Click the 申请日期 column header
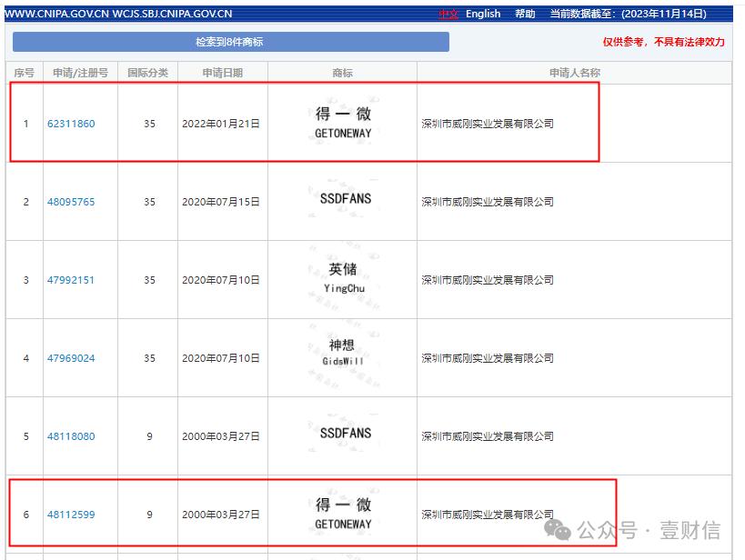This screenshot has width=745, height=560. tap(222, 73)
